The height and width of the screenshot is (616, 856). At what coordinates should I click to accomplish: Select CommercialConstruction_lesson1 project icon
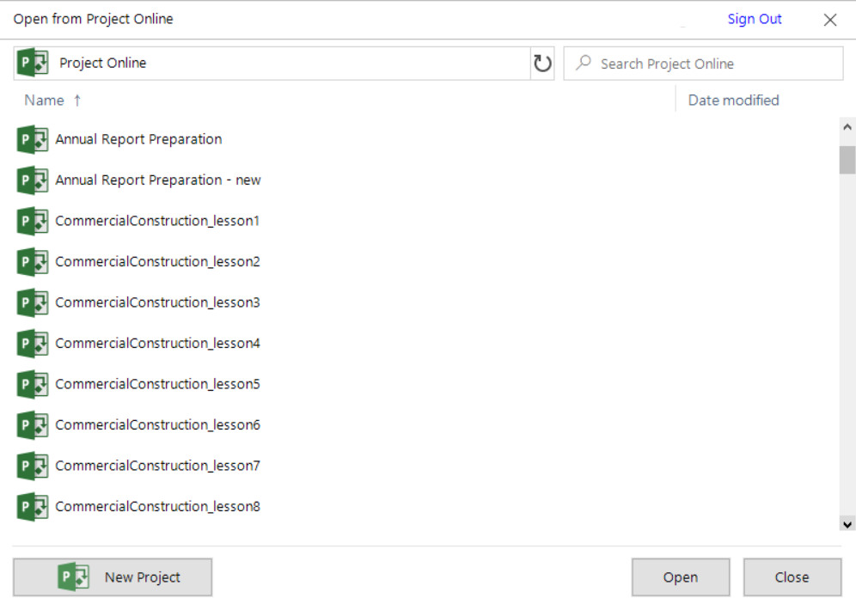(32, 221)
